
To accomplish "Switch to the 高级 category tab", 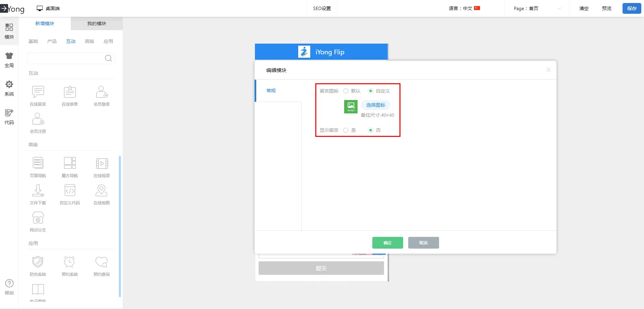I will tap(89, 41).
